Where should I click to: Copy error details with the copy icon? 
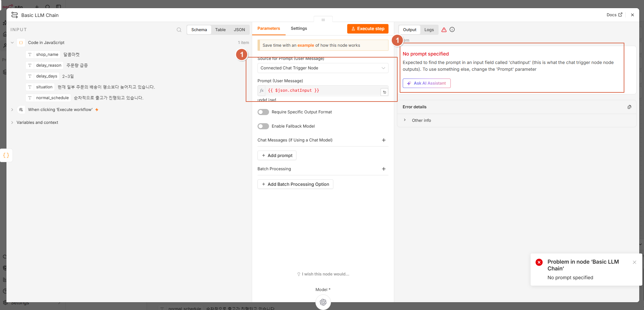click(629, 107)
